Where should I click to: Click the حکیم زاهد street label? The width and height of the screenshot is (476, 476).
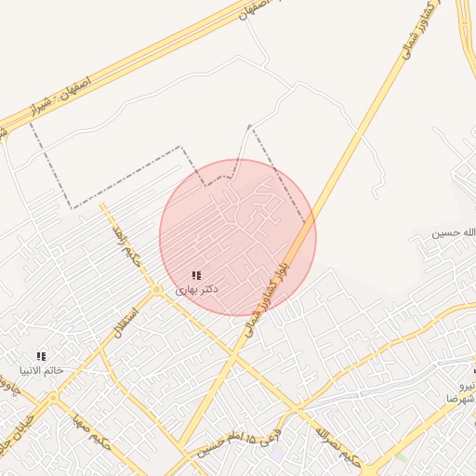[x=127, y=246]
